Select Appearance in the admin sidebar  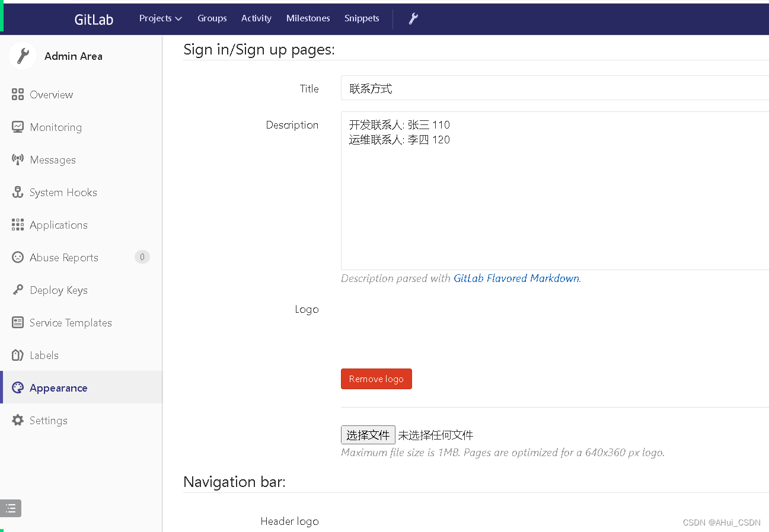coord(81,387)
